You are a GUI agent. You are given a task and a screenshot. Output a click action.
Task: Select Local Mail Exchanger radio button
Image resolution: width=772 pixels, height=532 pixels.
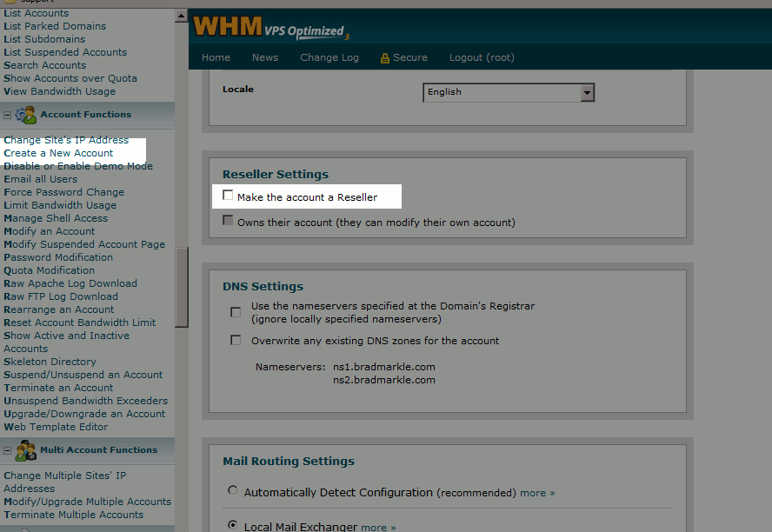[x=232, y=525]
